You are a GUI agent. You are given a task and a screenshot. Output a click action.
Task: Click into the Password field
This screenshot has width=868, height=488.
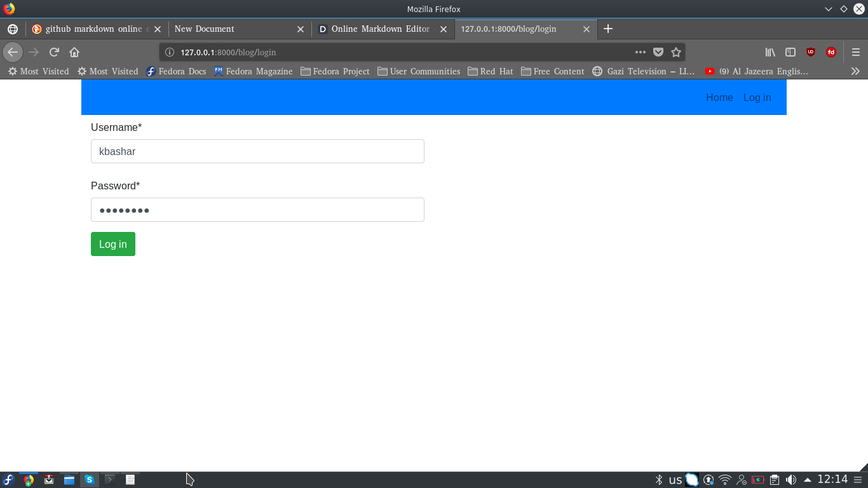point(257,210)
